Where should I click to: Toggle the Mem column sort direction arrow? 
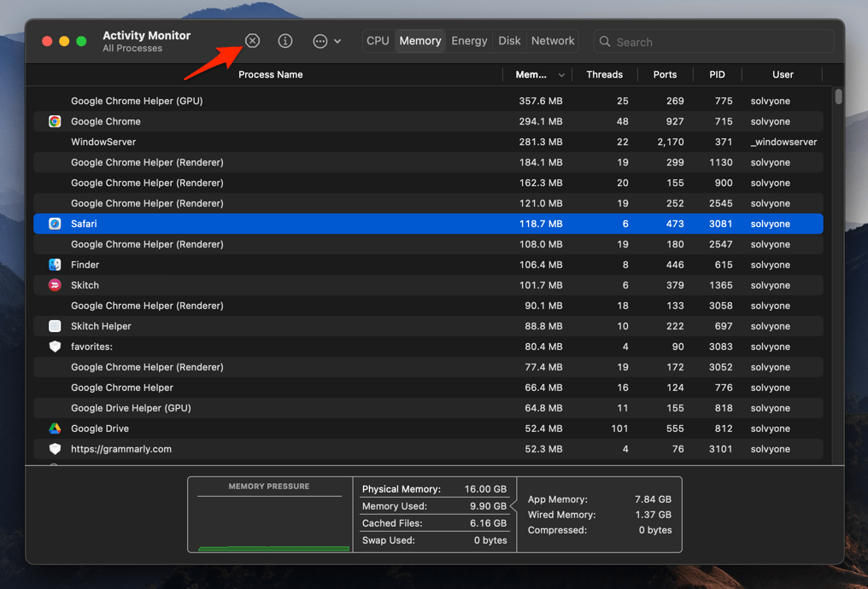pos(563,74)
